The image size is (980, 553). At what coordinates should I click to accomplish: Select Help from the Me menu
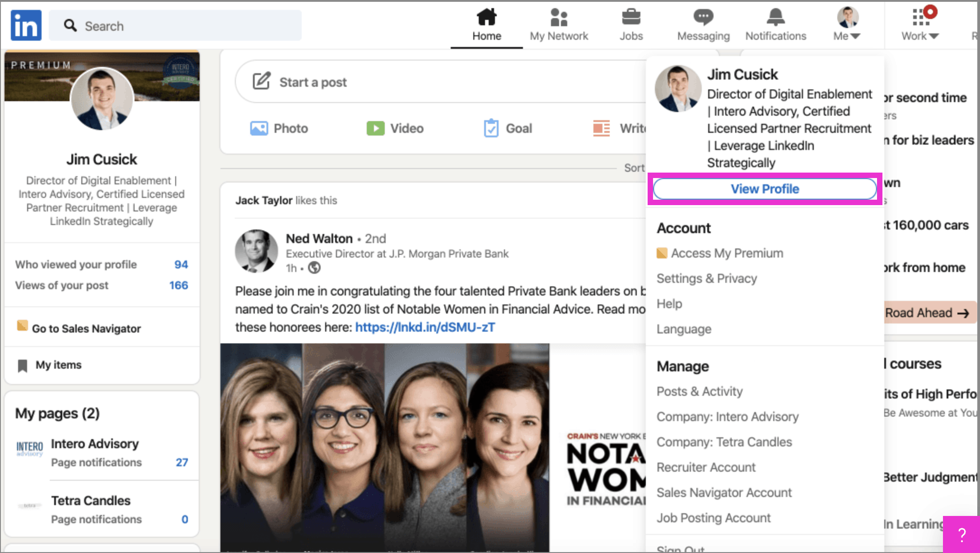point(669,304)
